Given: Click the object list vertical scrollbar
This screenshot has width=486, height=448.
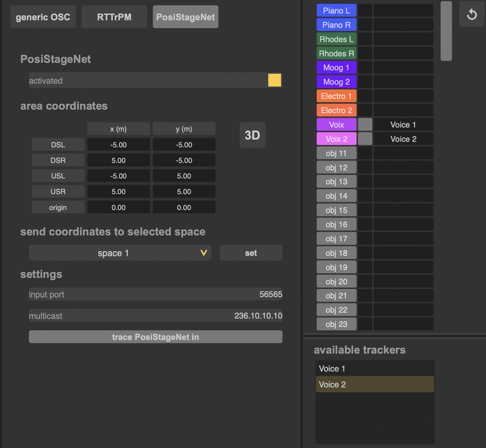Looking at the screenshot, I should click(x=446, y=31).
